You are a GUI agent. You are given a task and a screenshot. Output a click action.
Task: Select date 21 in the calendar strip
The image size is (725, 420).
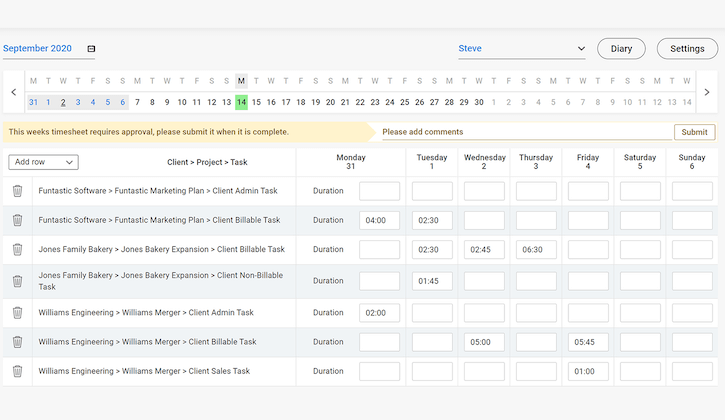[345, 102]
